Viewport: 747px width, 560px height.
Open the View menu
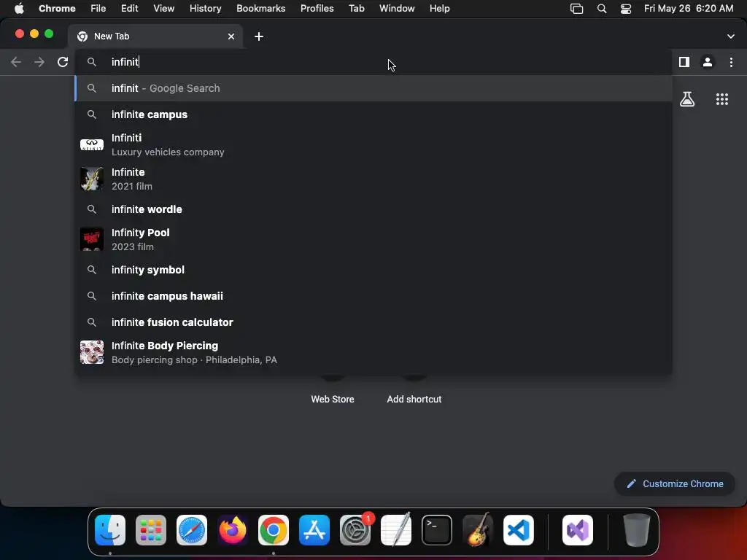(x=164, y=9)
